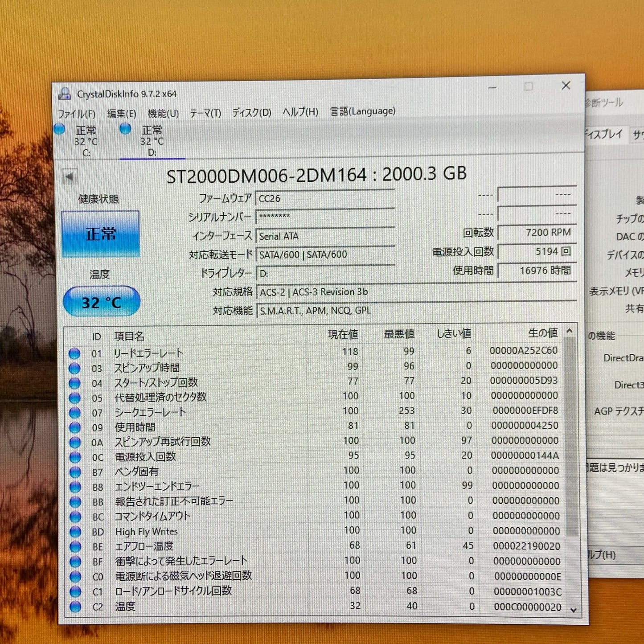This screenshot has width=644, height=644.
Task: Click the status icon for row 07
Action: point(74,413)
